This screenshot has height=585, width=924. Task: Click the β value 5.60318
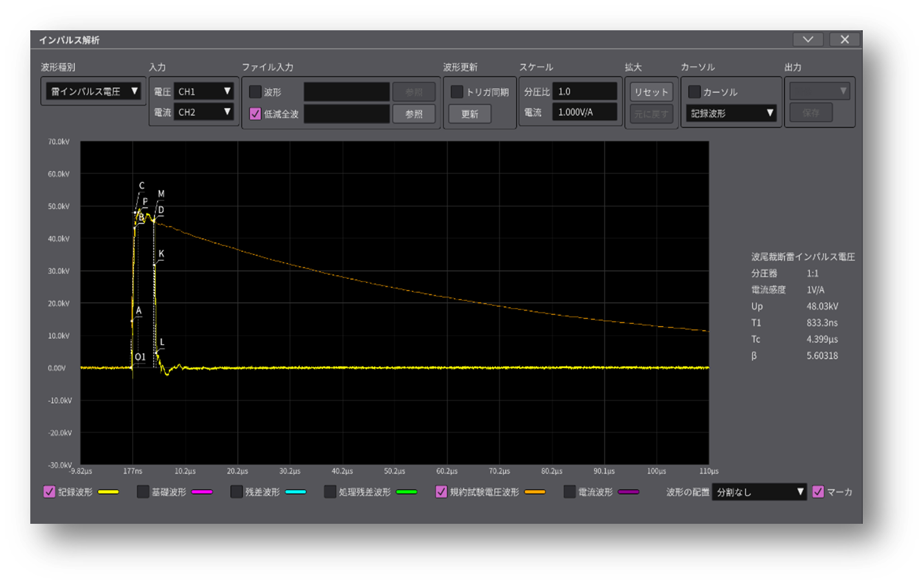[x=822, y=356]
